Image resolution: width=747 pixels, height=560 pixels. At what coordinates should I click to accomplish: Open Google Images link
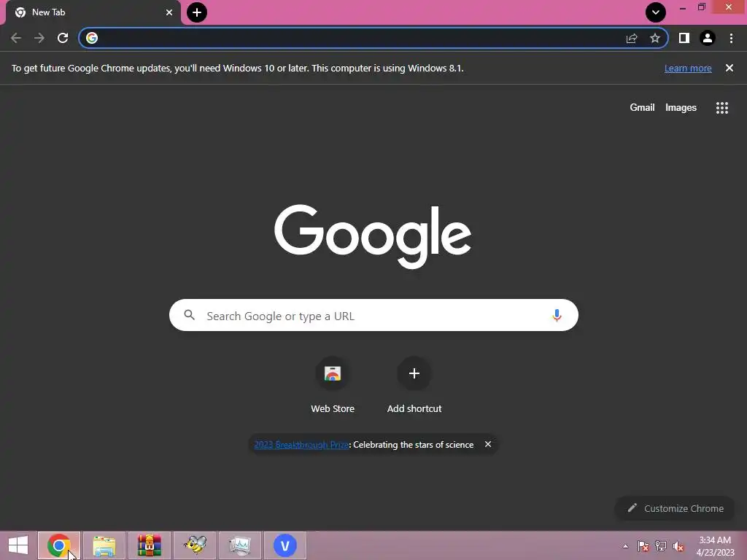pos(681,108)
